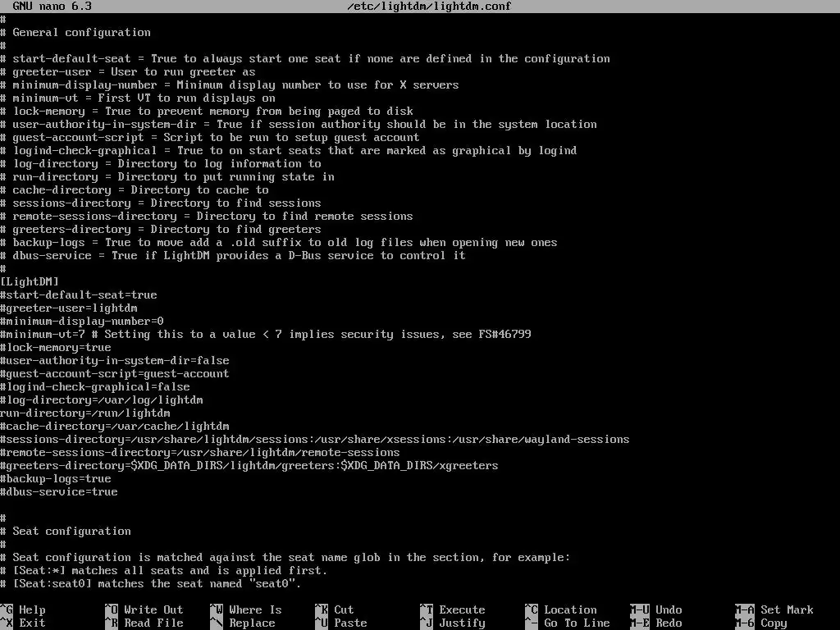The height and width of the screenshot is (630, 840).
Task: Click the ^R Read File shortcut
Action: pyautogui.click(x=144, y=623)
